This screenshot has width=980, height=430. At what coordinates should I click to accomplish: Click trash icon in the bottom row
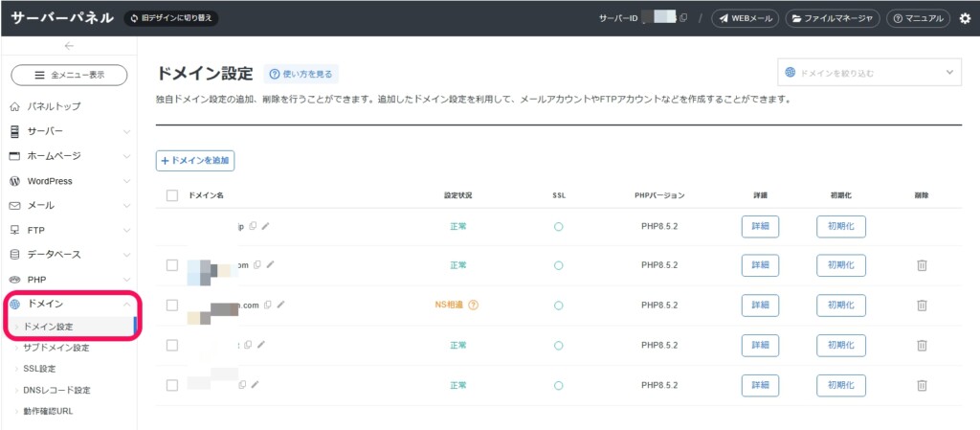pos(922,386)
